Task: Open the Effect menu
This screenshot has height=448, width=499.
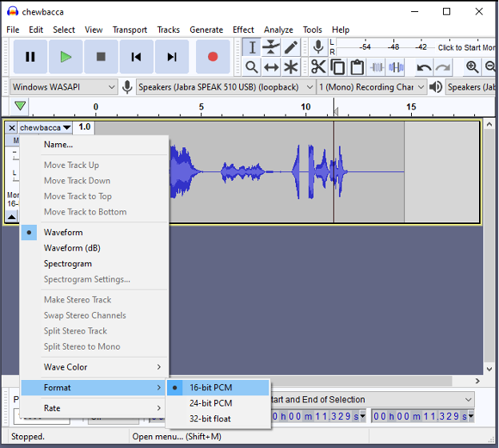Action: tap(243, 30)
